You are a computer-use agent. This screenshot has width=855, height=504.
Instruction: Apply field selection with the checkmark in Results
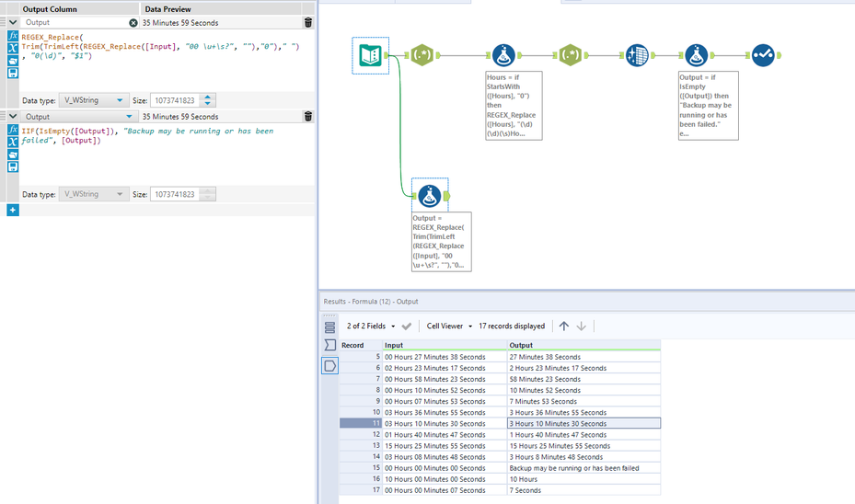tap(406, 326)
